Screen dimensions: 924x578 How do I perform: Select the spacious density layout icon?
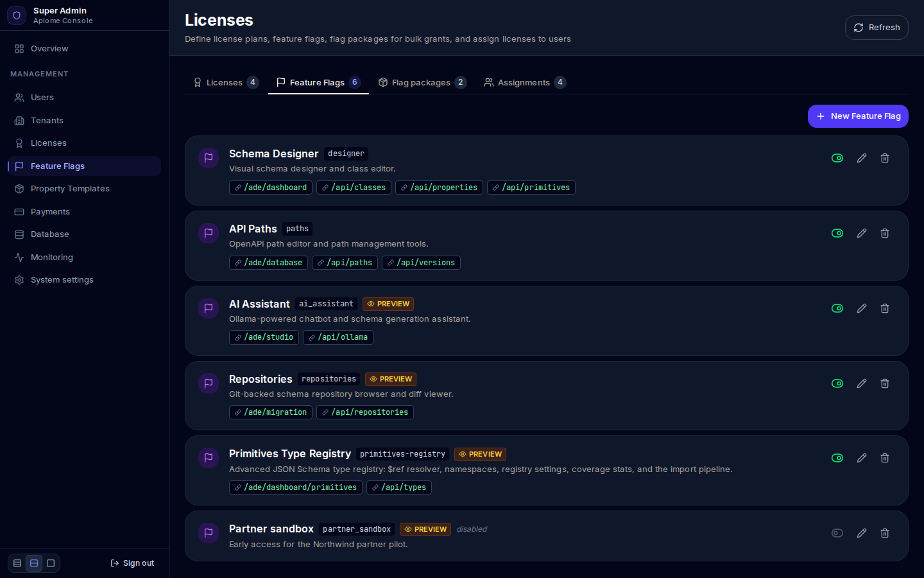click(x=51, y=563)
